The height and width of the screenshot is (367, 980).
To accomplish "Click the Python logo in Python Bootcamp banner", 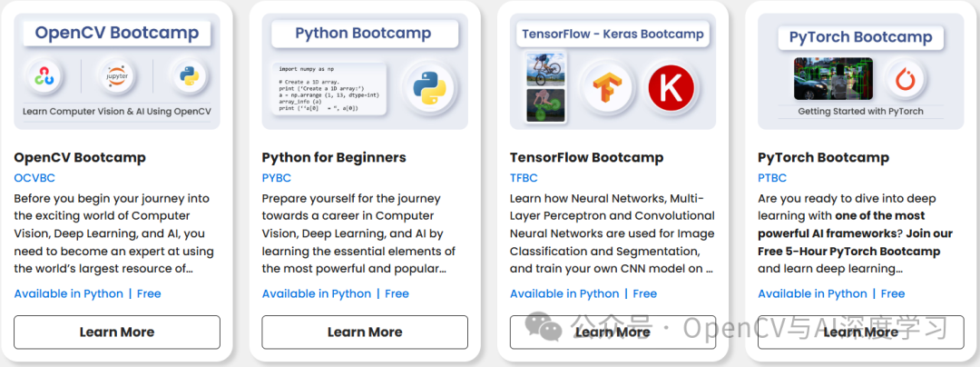I will [428, 88].
